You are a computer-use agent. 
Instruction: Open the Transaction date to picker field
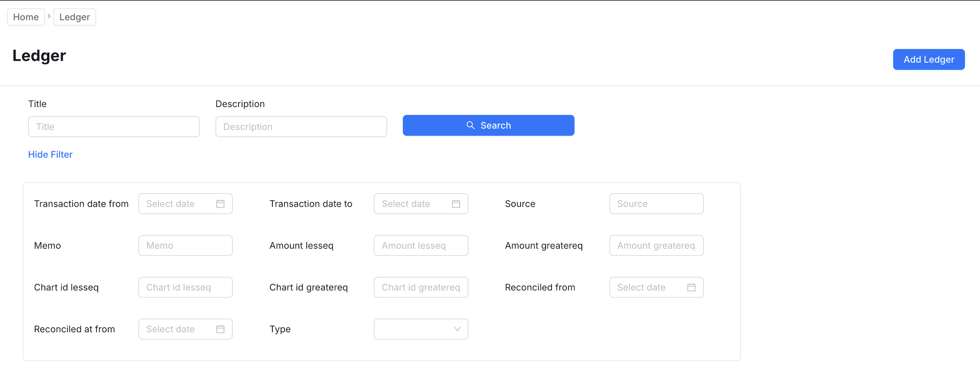click(412, 204)
